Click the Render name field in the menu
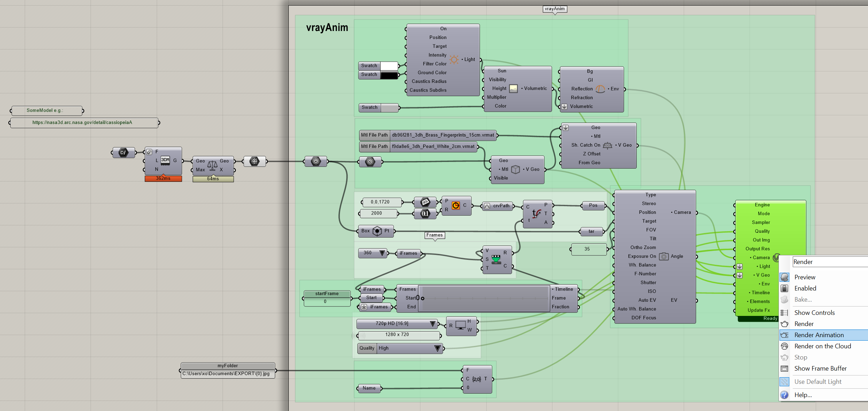This screenshot has height=411, width=868. tap(830, 262)
